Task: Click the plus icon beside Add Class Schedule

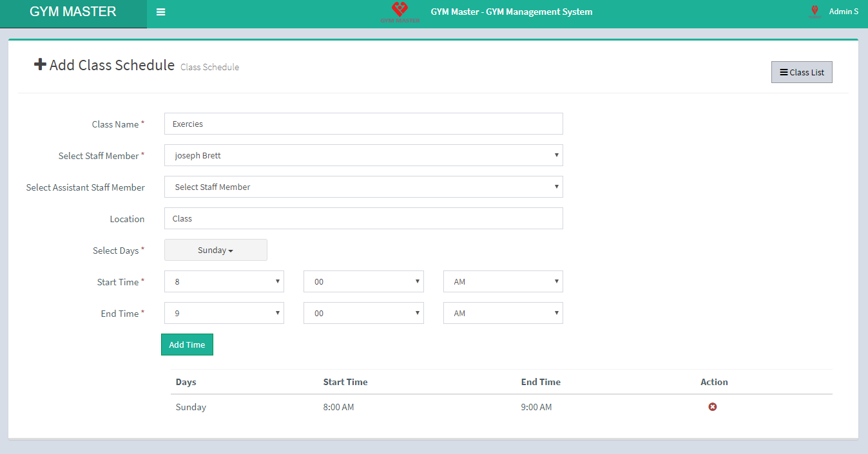Action: (40, 64)
